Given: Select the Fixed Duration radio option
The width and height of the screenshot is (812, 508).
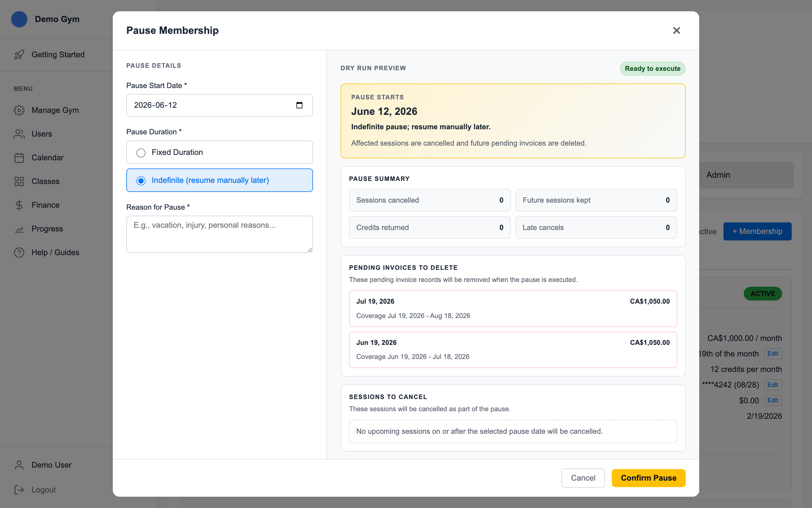Looking at the screenshot, I should [x=219, y=152].
